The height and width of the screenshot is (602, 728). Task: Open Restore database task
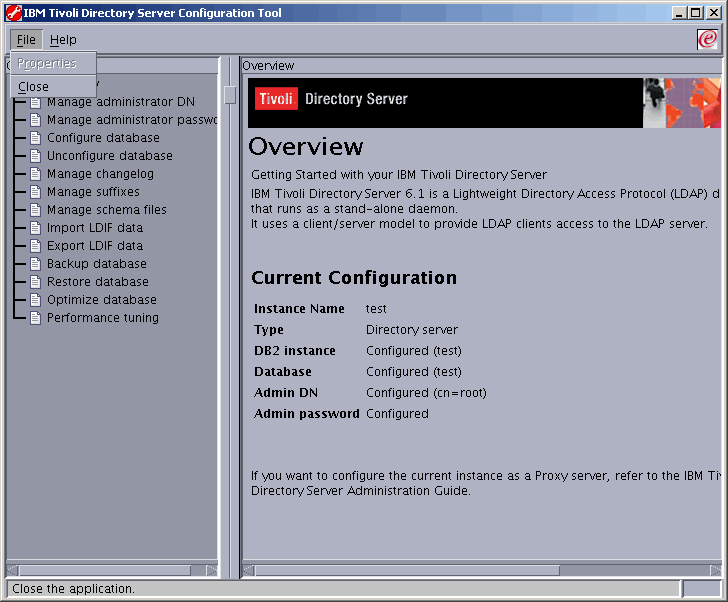(97, 282)
